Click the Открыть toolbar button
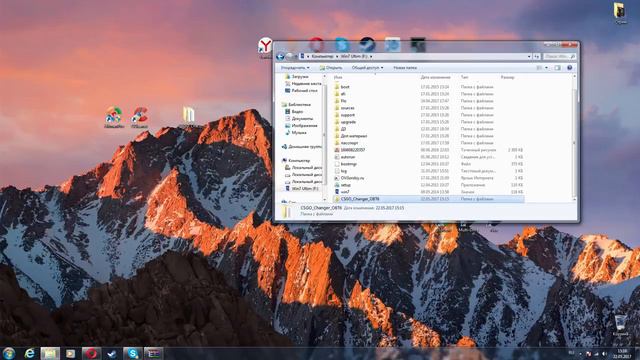The height and width of the screenshot is (360, 640). point(331,68)
